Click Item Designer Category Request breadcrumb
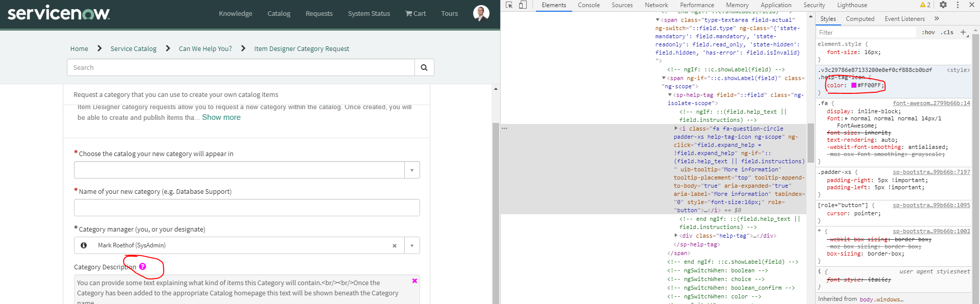The width and height of the screenshot is (980, 304). (x=302, y=49)
